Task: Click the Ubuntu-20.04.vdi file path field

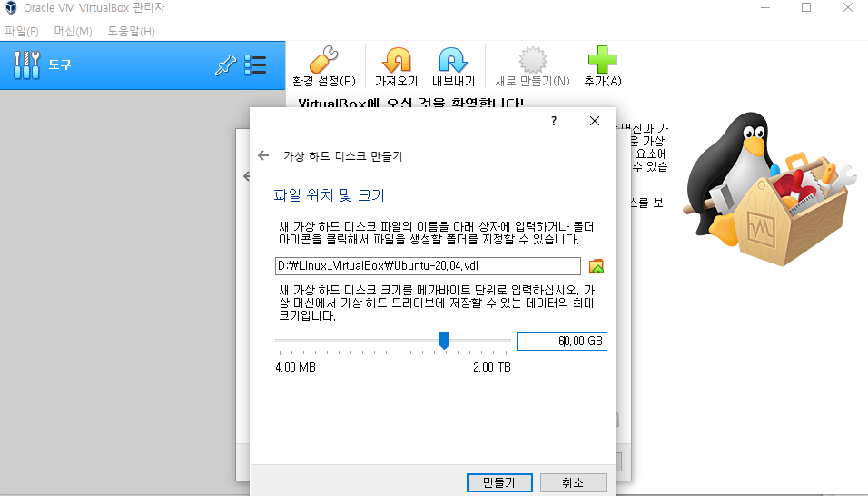Action: 428,265
